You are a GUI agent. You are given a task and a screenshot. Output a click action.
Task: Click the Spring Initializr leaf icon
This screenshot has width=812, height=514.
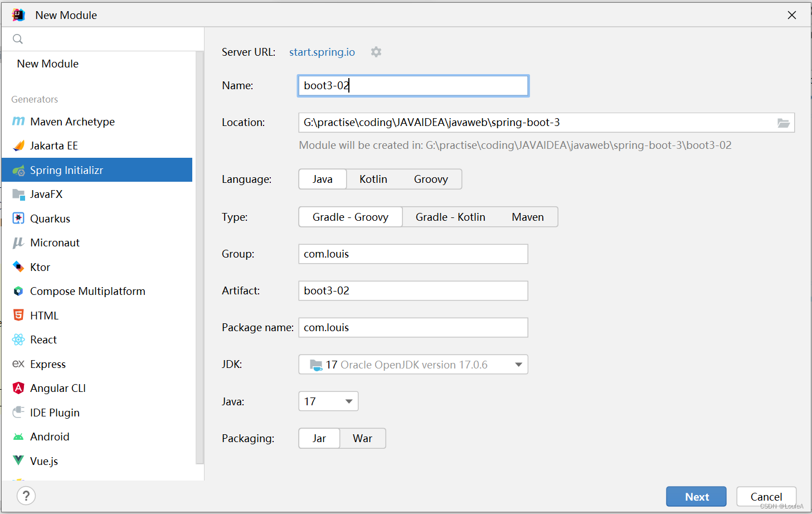click(x=18, y=170)
